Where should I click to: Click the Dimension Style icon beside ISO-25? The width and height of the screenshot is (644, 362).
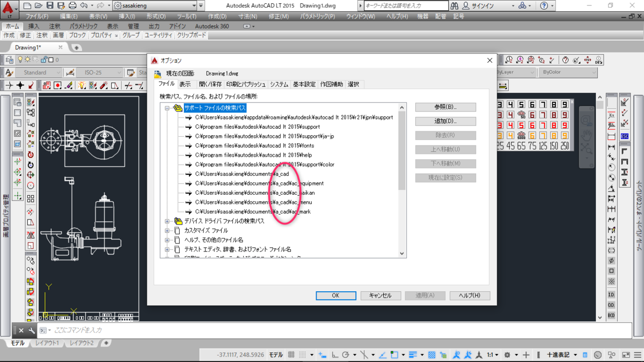[70, 72]
